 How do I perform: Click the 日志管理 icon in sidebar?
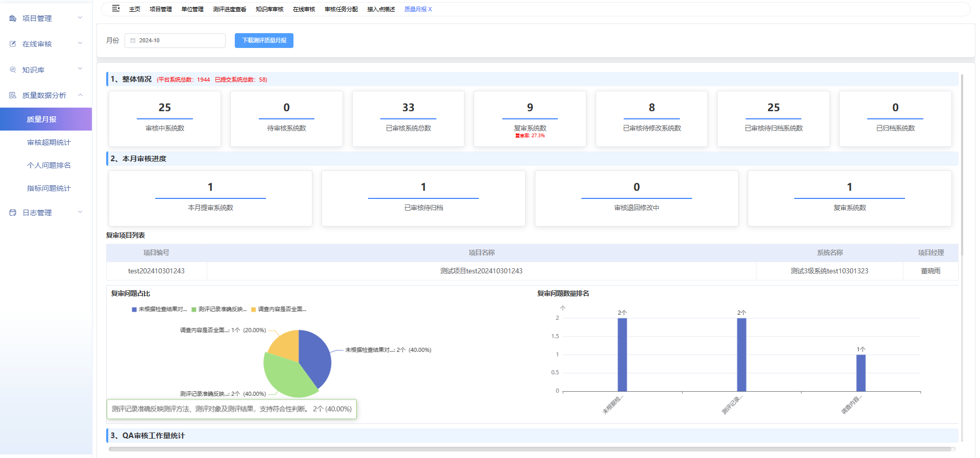(x=13, y=213)
